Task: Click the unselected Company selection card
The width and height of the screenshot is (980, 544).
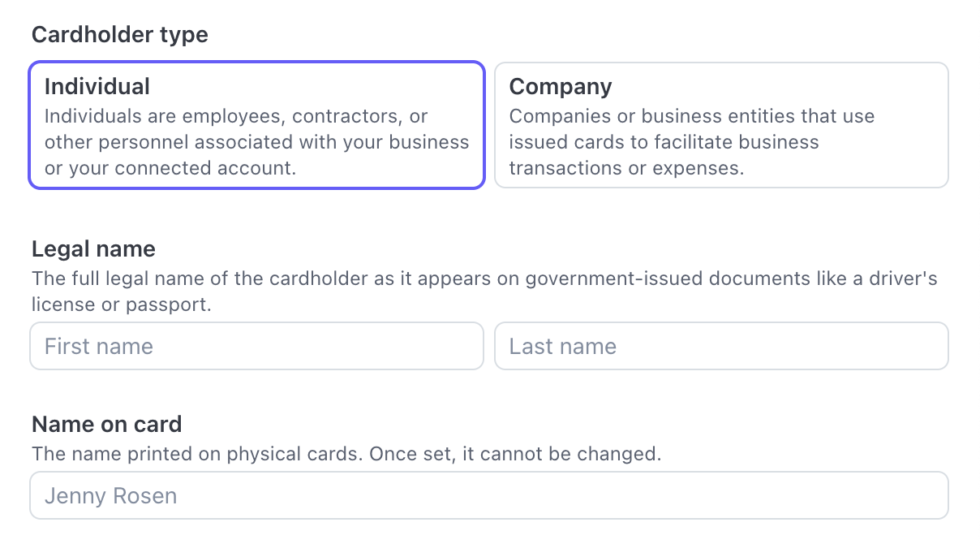Action: (x=721, y=123)
